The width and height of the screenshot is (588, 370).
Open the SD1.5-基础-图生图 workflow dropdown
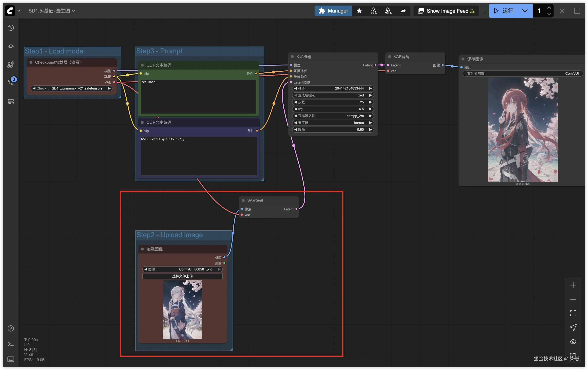[52, 11]
